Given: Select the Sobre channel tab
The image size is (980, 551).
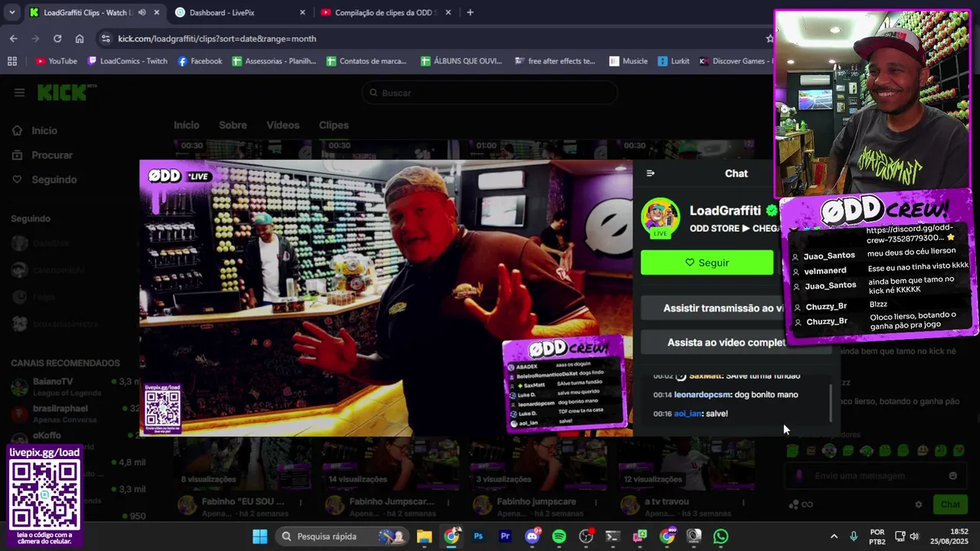Looking at the screenshot, I should [233, 126].
